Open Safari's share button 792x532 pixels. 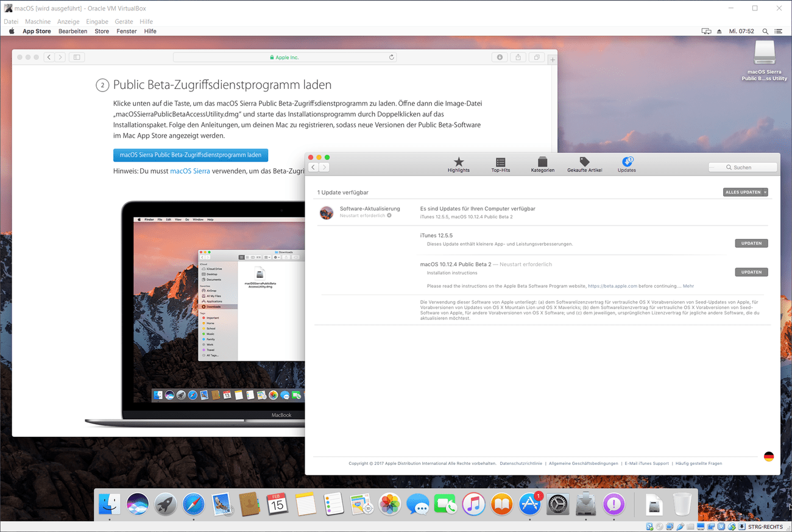click(518, 57)
